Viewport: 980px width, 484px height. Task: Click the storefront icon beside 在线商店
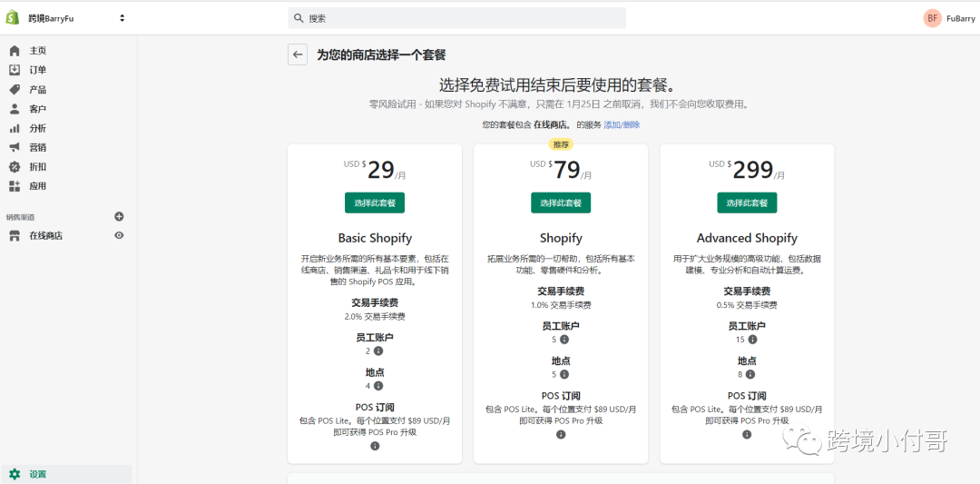(x=15, y=236)
